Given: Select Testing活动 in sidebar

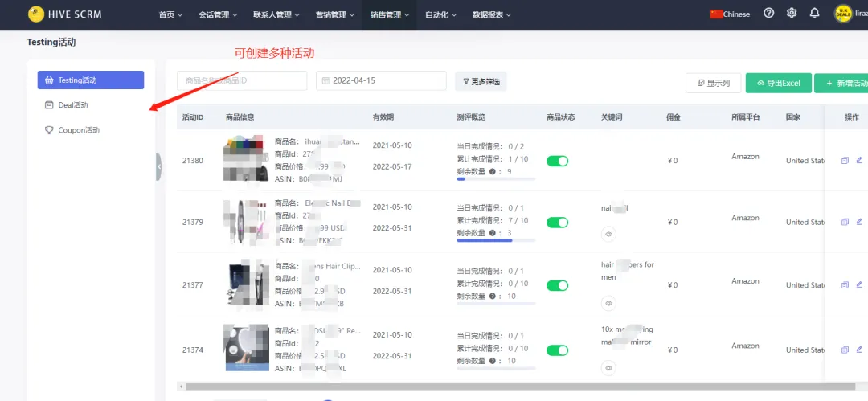Looking at the screenshot, I should pos(91,80).
